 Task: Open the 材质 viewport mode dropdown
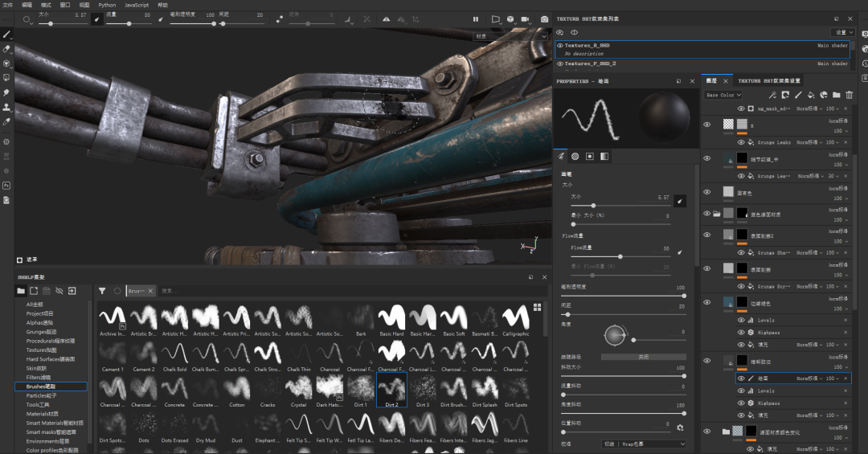pos(511,36)
